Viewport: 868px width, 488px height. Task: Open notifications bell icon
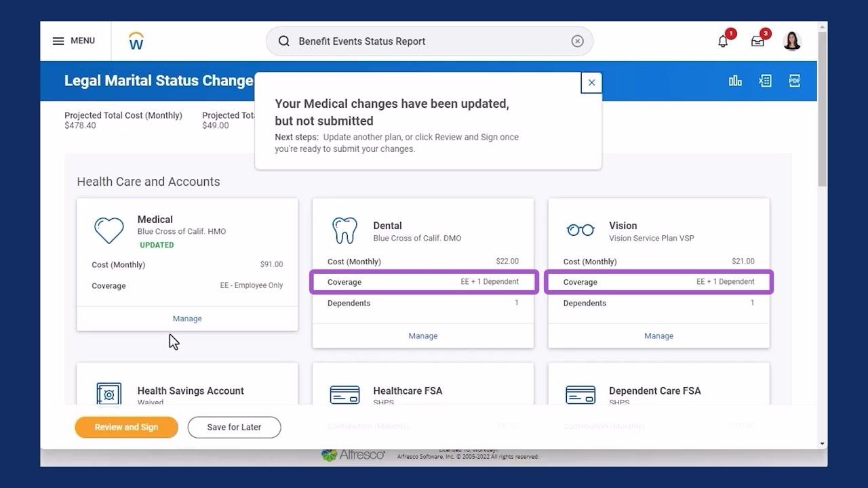point(724,41)
